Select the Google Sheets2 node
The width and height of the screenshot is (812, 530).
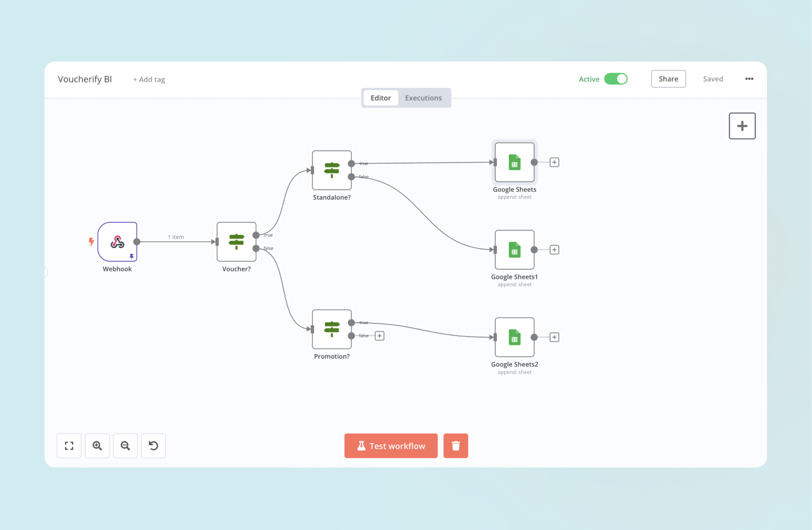tap(514, 337)
